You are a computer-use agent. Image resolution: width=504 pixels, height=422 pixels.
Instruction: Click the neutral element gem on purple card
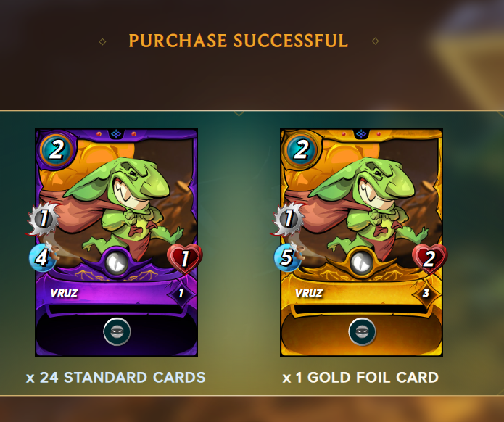click(116, 263)
